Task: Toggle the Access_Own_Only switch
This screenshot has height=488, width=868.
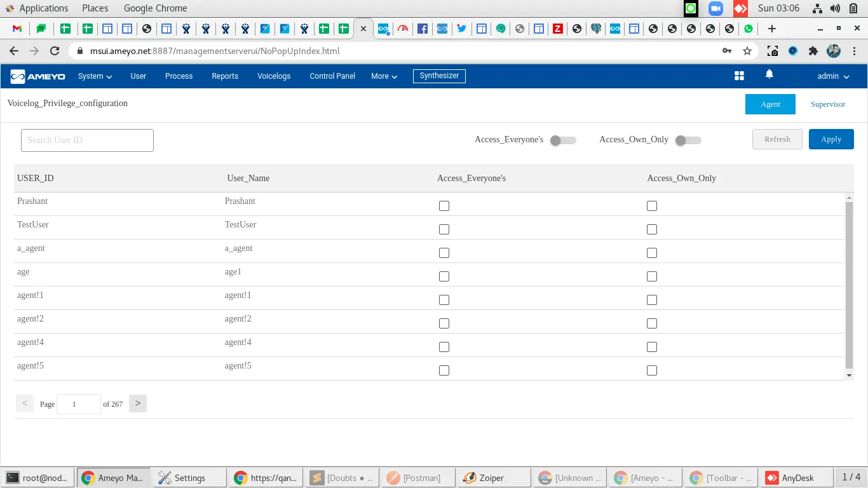Action: coord(688,140)
